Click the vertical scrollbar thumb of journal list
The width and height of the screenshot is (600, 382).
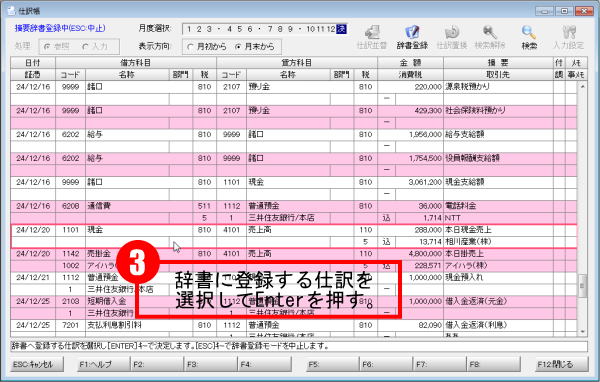[582, 286]
